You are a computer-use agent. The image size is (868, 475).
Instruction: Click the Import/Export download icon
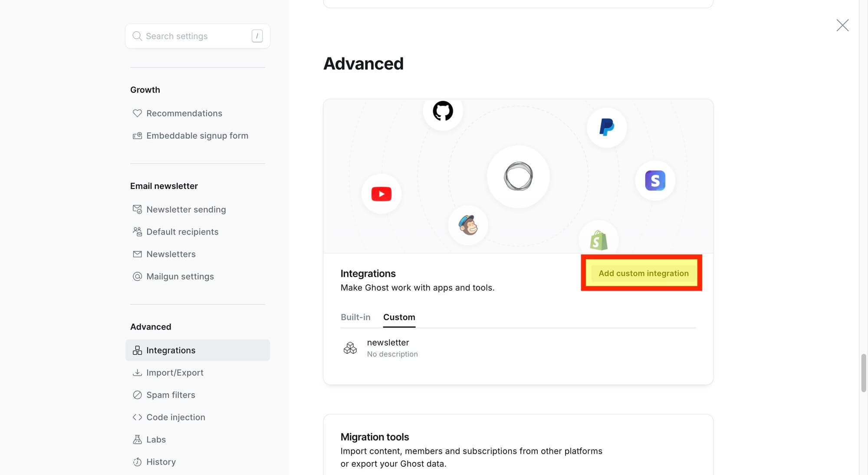pyautogui.click(x=137, y=373)
